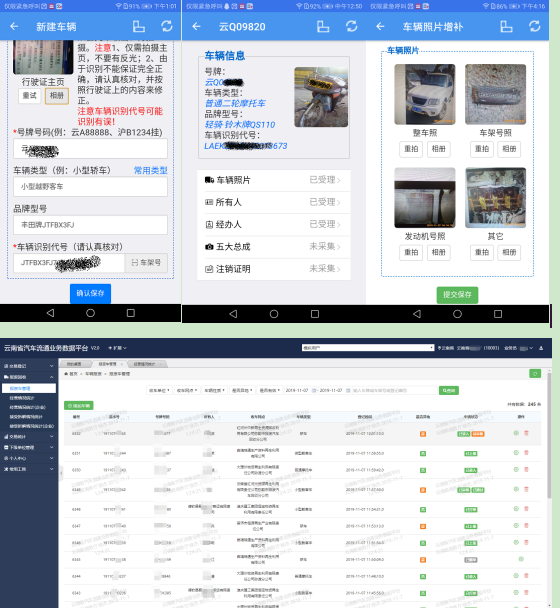Tap back arrow in 车辆照片增补 screen
560x608 pixels.
380,26
